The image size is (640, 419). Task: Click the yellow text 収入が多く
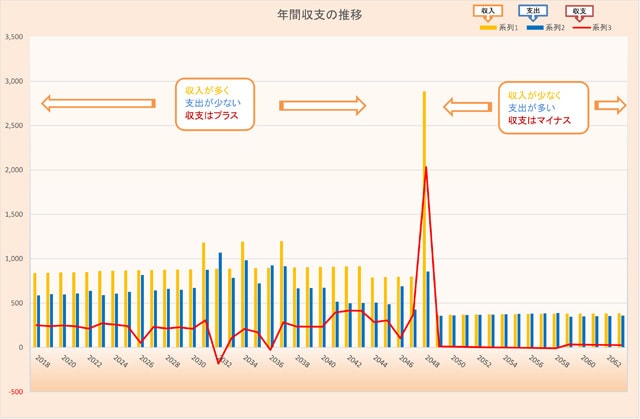coord(208,90)
